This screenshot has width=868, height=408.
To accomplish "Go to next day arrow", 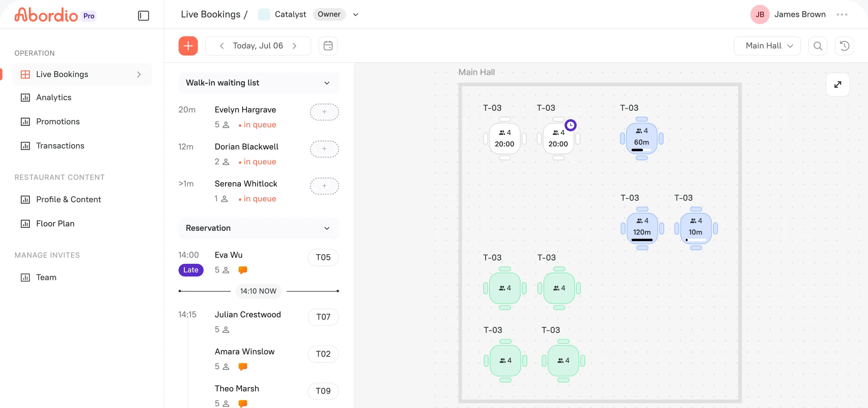I will pyautogui.click(x=294, y=46).
